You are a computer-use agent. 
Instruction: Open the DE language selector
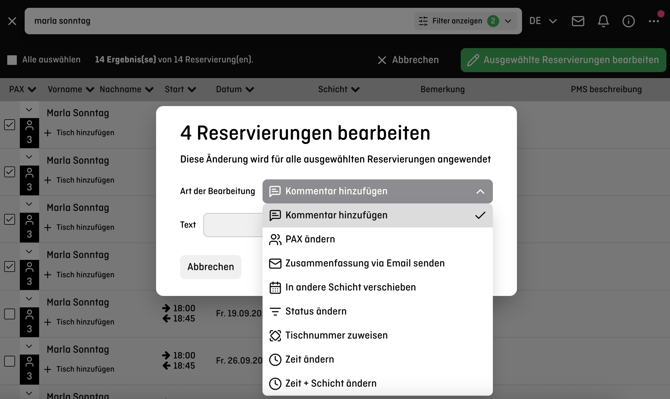click(x=543, y=21)
